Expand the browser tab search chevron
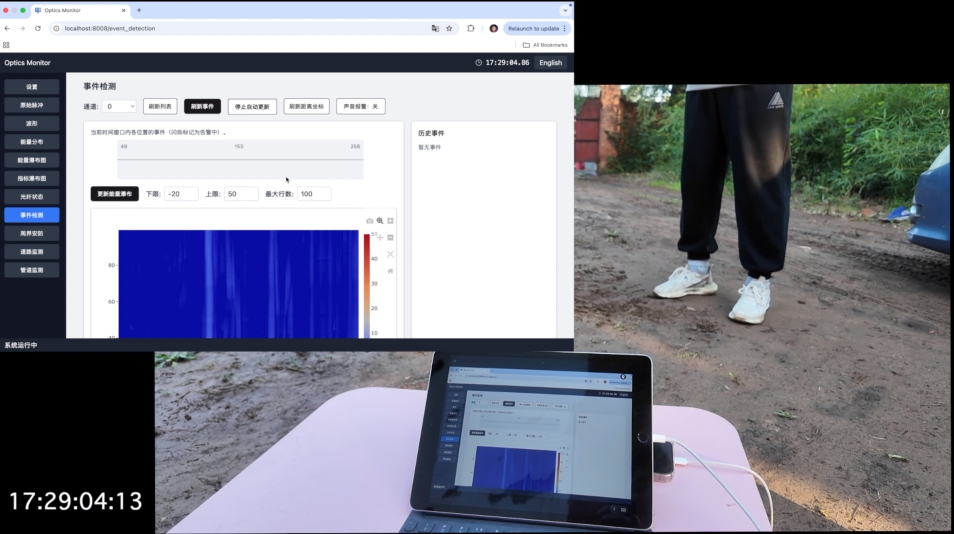The width and height of the screenshot is (954, 534). [564, 10]
